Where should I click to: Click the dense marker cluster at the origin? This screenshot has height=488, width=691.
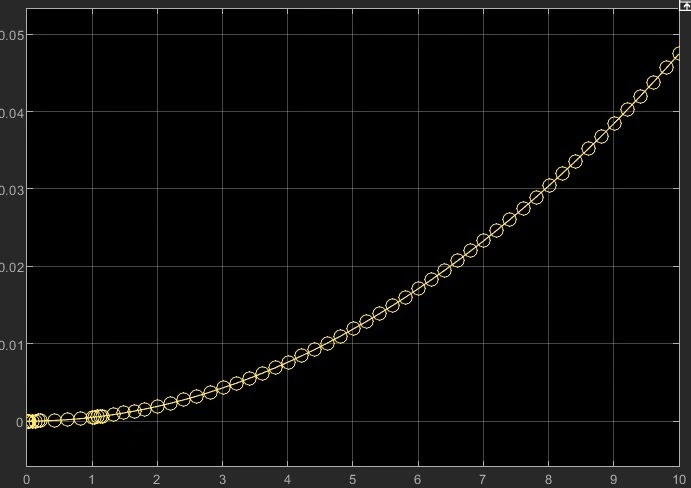(34, 421)
